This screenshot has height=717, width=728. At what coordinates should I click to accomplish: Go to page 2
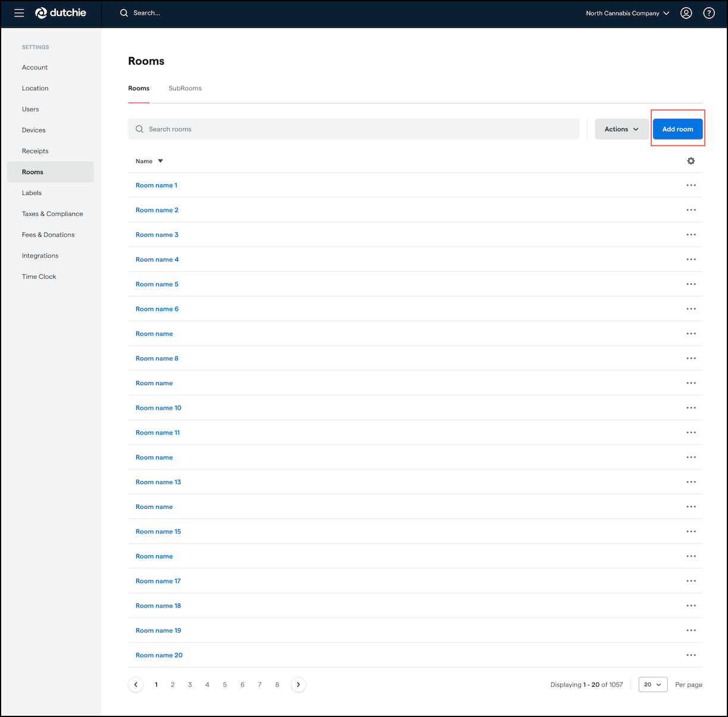pos(173,685)
